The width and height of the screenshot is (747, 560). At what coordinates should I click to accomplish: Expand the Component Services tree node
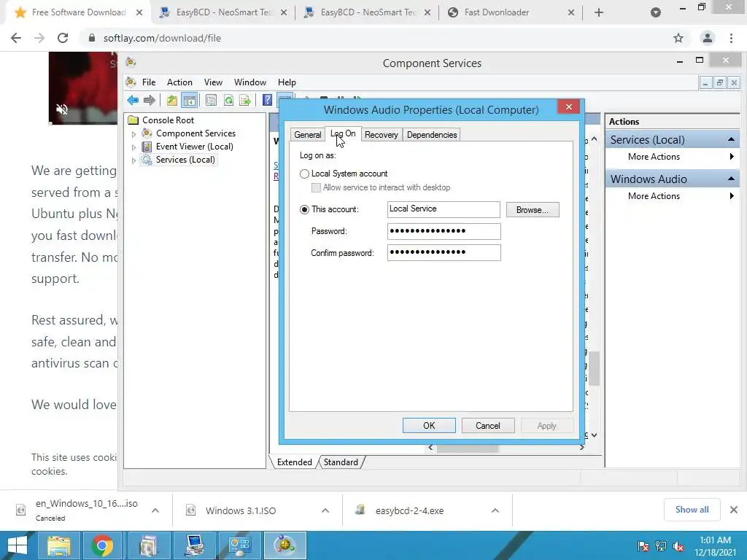(x=134, y=134)
